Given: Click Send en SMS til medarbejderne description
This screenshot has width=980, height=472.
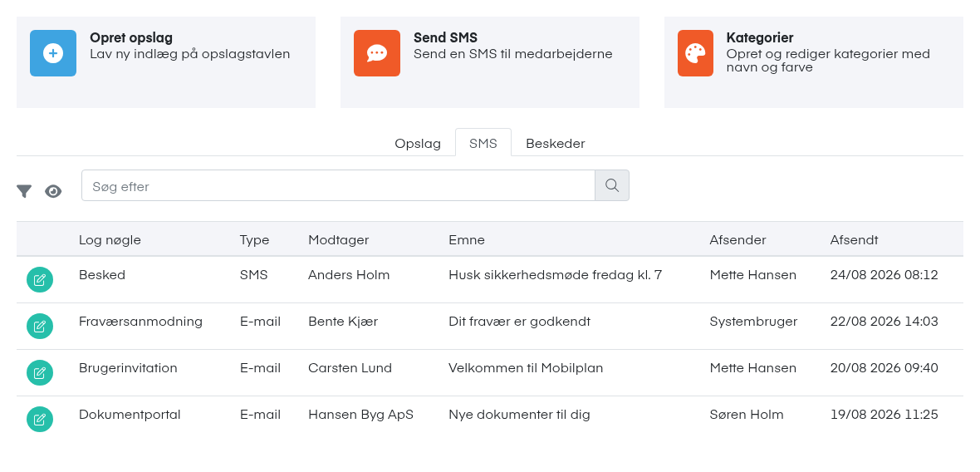Looking at the screenshot, I should tap(513, 54).
